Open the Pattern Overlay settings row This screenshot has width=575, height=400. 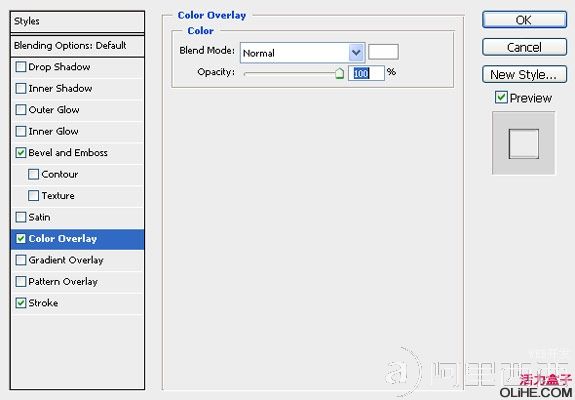(x=77, y=282)
